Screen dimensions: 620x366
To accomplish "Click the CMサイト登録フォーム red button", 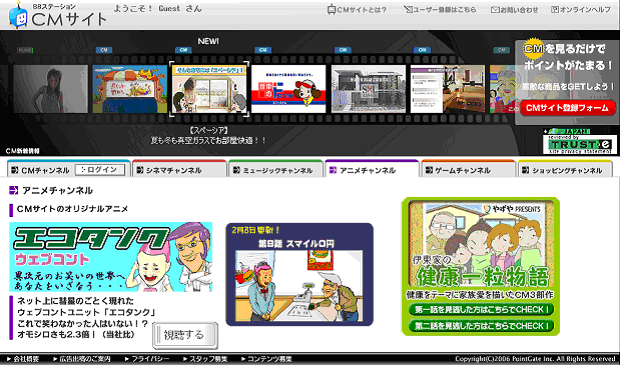I will coord(567,108).
